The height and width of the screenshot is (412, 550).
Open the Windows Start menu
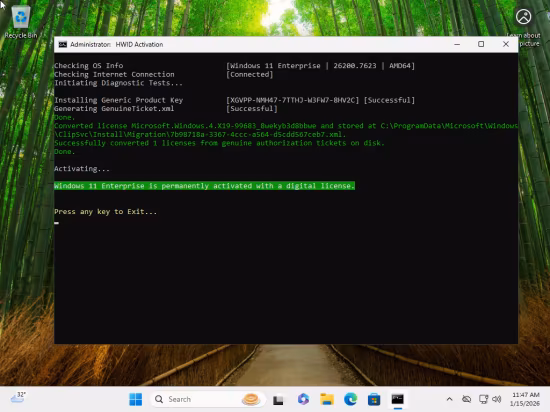coord(135,399)
